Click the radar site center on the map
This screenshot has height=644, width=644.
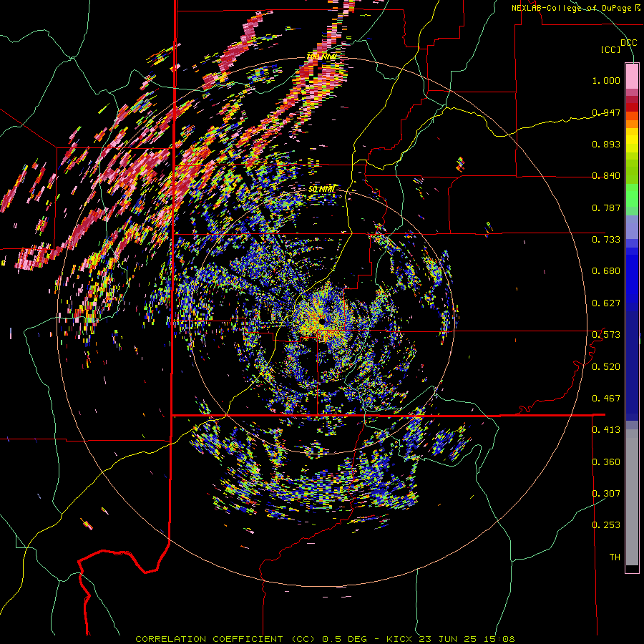point(322,321)
